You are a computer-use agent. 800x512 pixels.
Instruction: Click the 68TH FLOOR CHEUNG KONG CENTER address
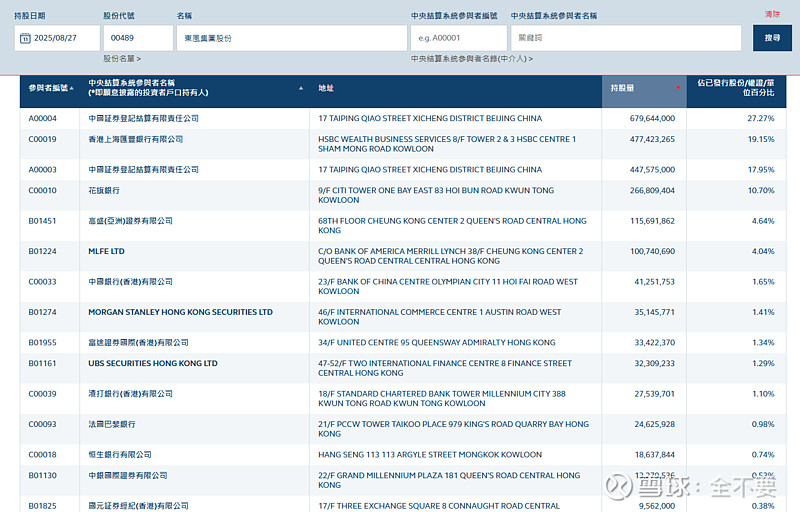(x=453, y=225)
